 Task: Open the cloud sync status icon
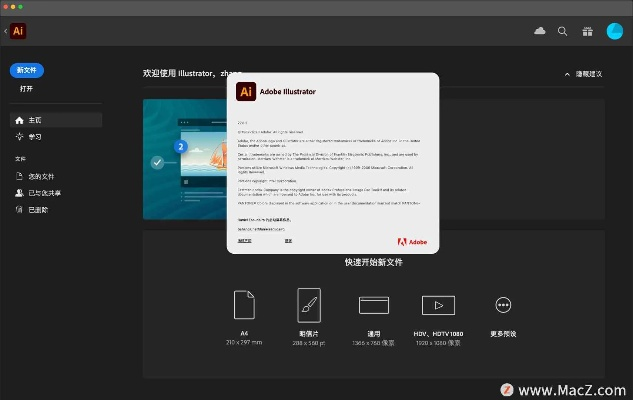pos(540,32)
